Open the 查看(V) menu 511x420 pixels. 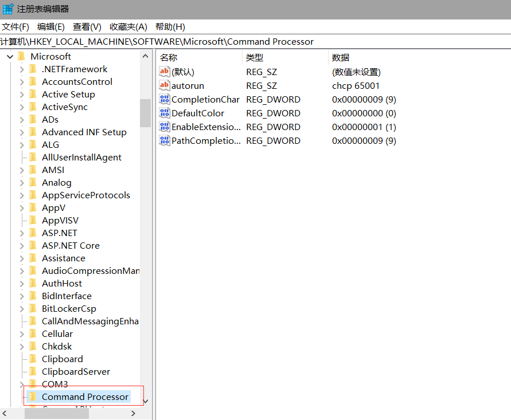[87, 27]
